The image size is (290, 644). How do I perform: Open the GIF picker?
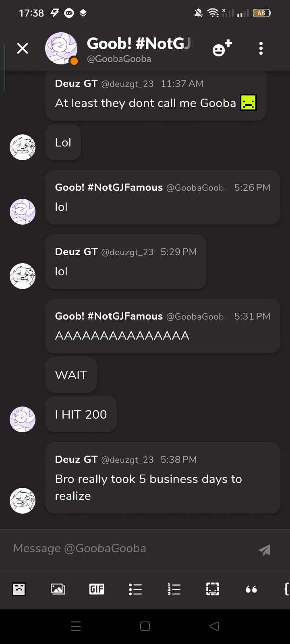pos(97,589)
